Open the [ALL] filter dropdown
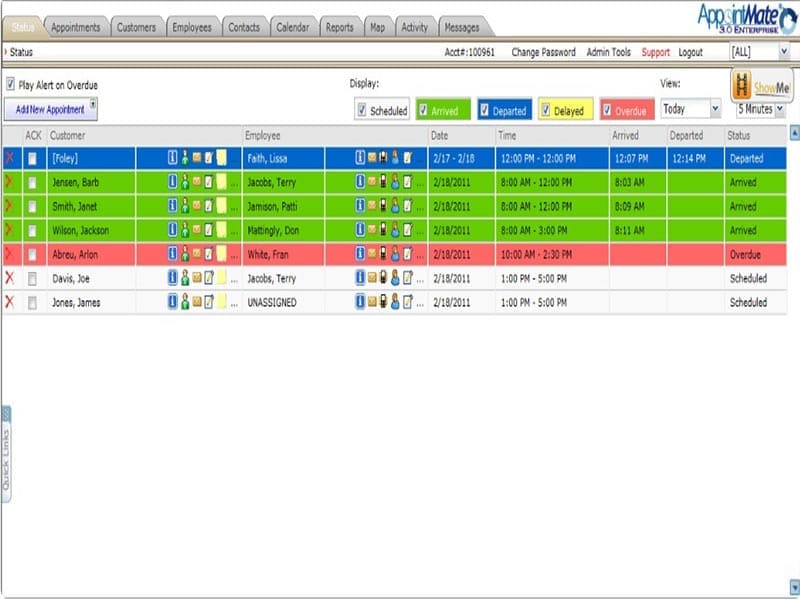This screenshot has width=800, height=600. 760,52
